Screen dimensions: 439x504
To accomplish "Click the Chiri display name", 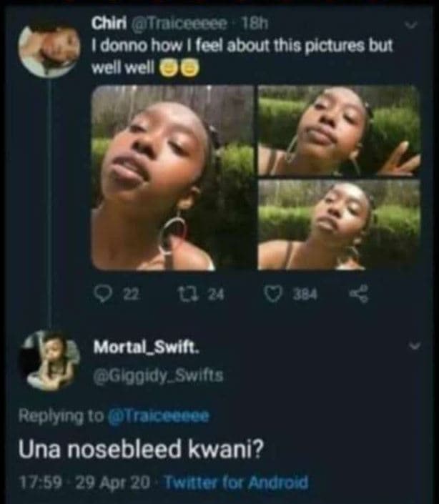I will click(x=106, y=25).
